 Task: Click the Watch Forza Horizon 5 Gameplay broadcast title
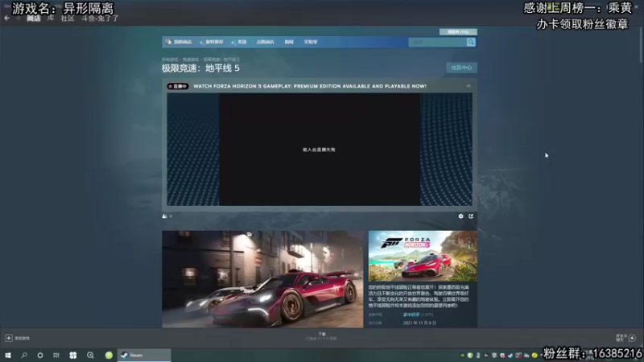[310, 86]
